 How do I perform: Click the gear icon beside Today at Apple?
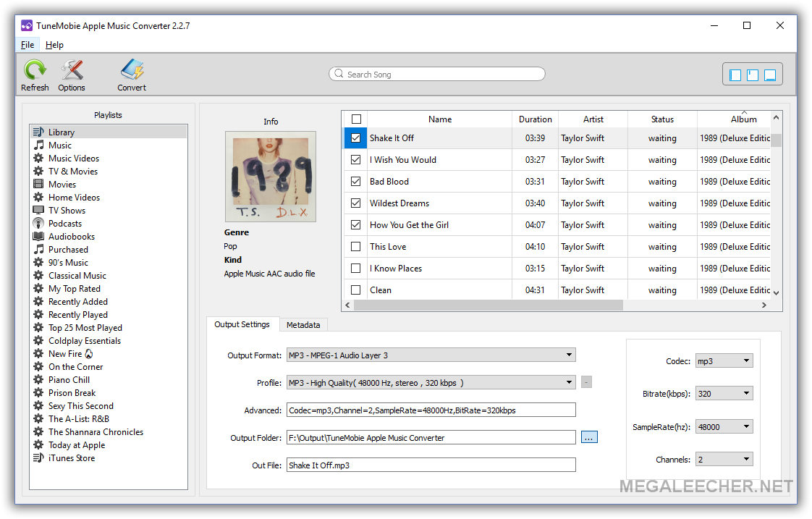coord(38,444)
